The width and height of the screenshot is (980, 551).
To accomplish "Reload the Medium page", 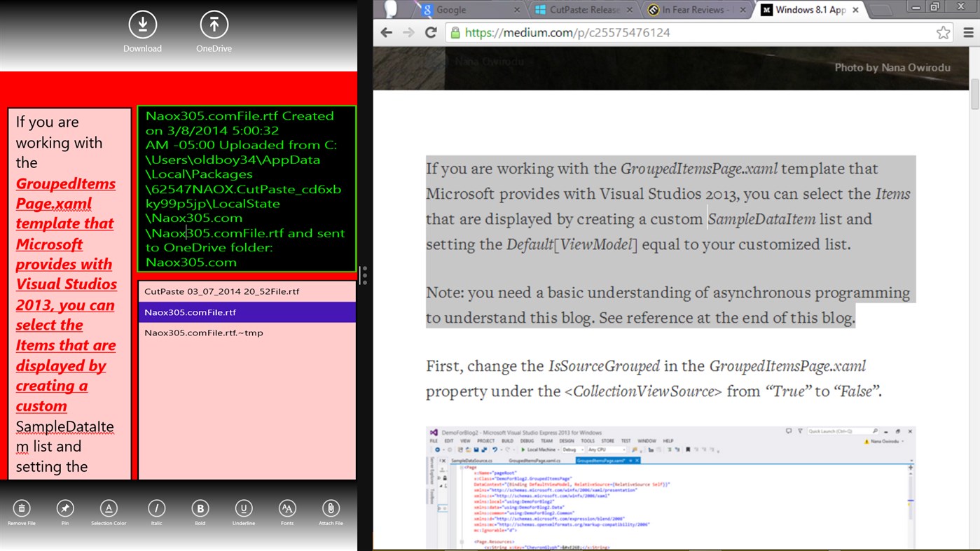I will pyautogui.click(x=431, y=32).
